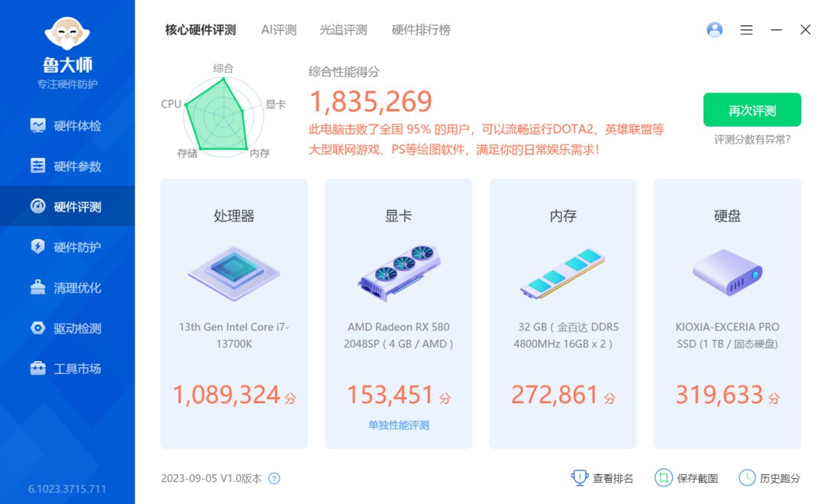Click 专注硬件防护 slogan text
Screen dimensions: 825x504
tap(67, 84)
